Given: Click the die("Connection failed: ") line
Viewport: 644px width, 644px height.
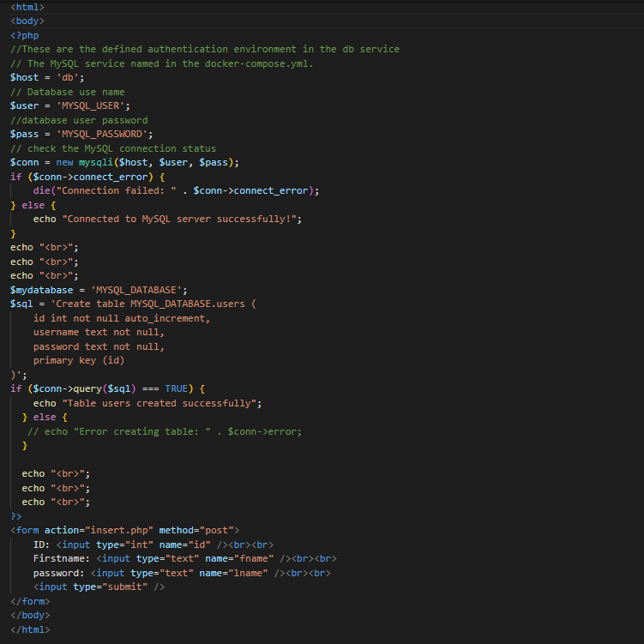Looking at the screenshot, I should click(x=176, y=191).
